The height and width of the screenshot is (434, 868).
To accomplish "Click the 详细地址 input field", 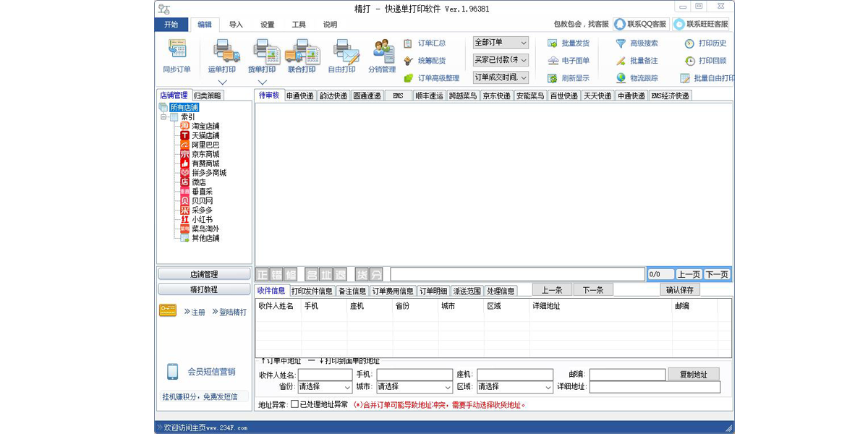I will pos(655,387).
